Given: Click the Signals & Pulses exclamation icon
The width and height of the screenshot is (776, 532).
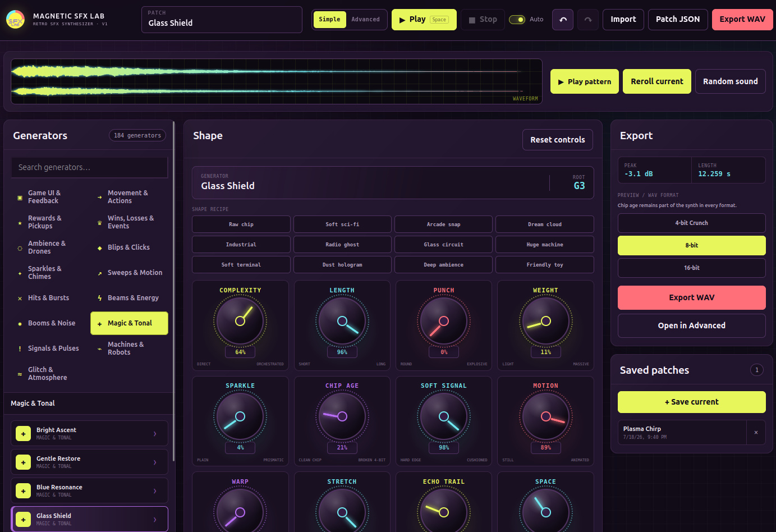Looking at the screenshot, I should click(20, 349).
